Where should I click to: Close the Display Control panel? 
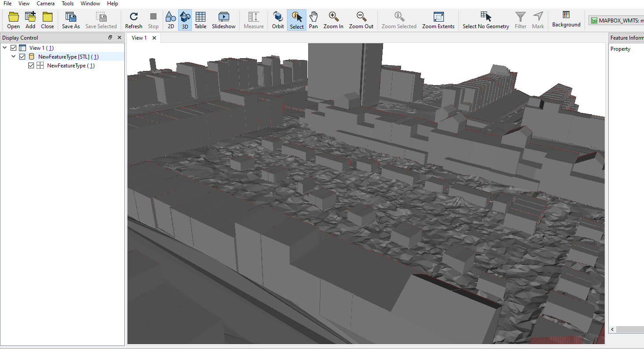(x=119, y=37)
